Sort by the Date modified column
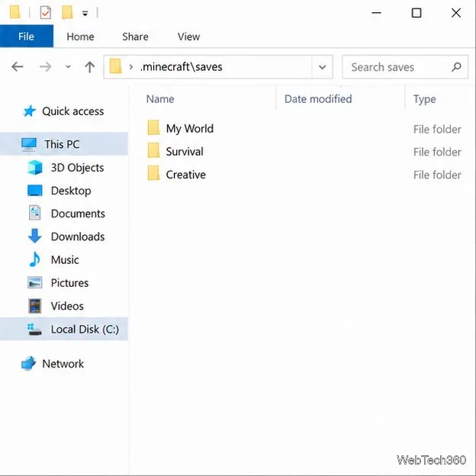Viewport: 476px width, 476px height. click(x=318, y=99)
